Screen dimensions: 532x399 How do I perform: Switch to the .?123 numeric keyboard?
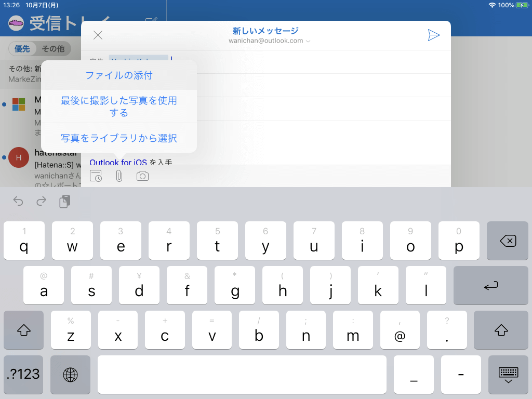click(x=23, y=375)
